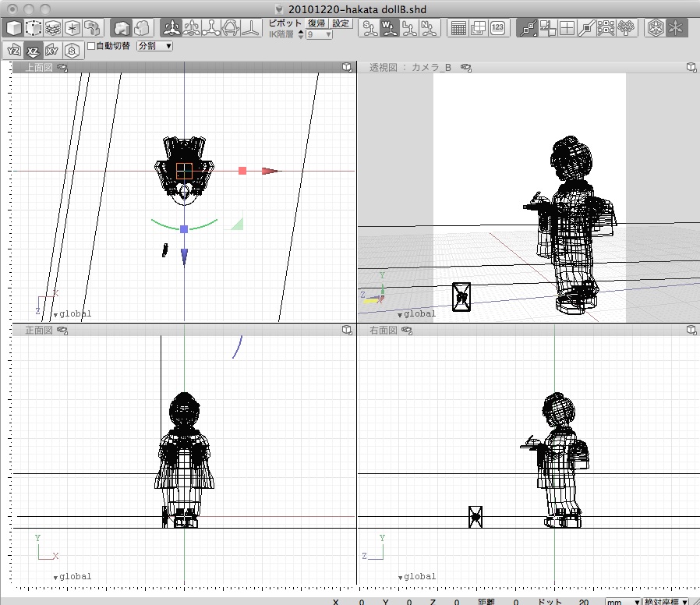Click the 透視図 camera view label
Viewport: 700px width, 605px height.
tap(410, 67)
